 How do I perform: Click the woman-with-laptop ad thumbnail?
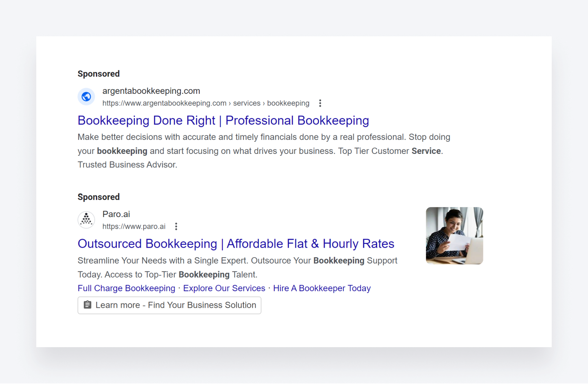coord(454,236)
